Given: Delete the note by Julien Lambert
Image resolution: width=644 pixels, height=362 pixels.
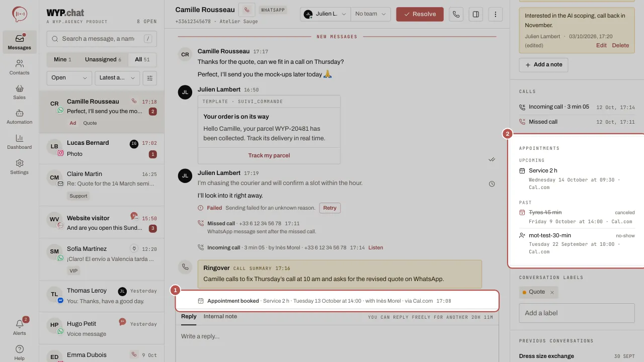Looking at the screenshot, I should pyautogui.click(x=620, y=45).
